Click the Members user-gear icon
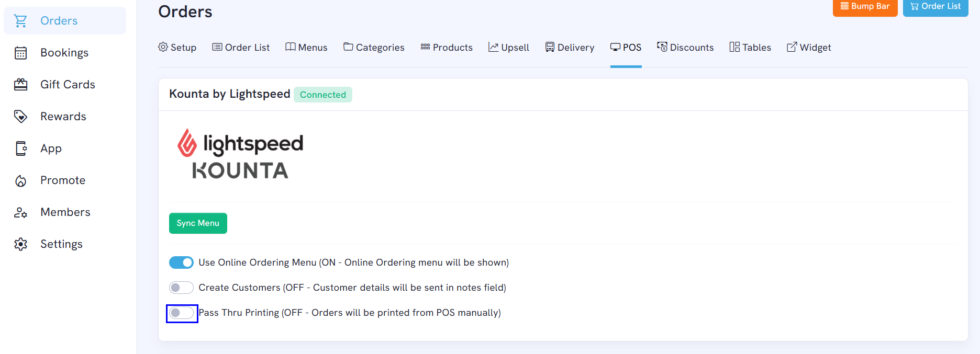Image resolution: width=980 pixels, height=354 pixels. pyautogui.click(x=20, y=212)
